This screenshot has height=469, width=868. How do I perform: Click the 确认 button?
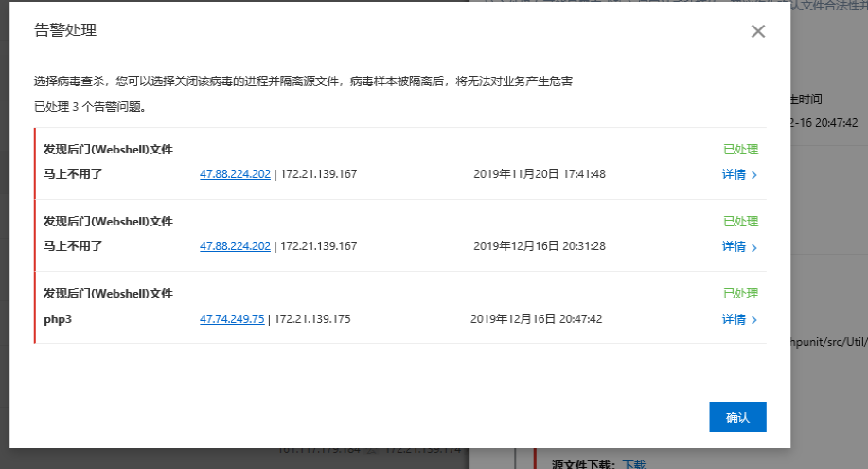coord(737,417)
